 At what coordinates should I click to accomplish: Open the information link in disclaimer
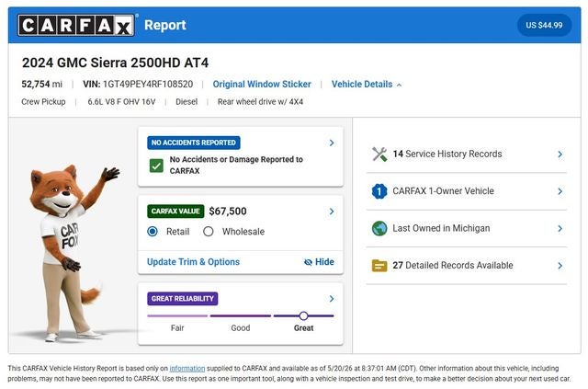click(187, 369)
